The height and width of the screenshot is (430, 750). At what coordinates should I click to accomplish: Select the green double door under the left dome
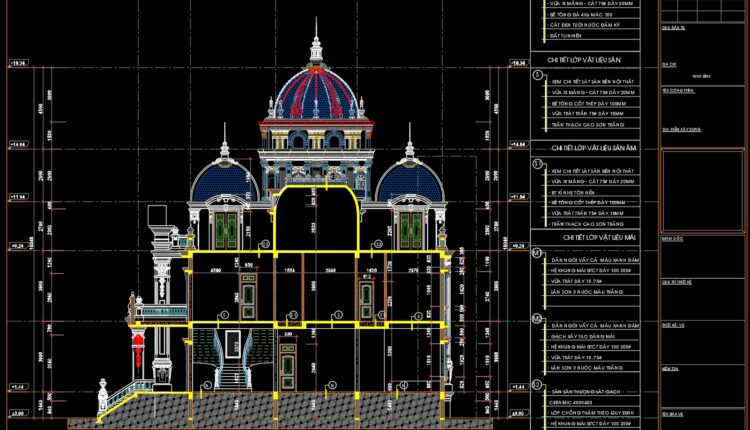(x=226, y=230)
